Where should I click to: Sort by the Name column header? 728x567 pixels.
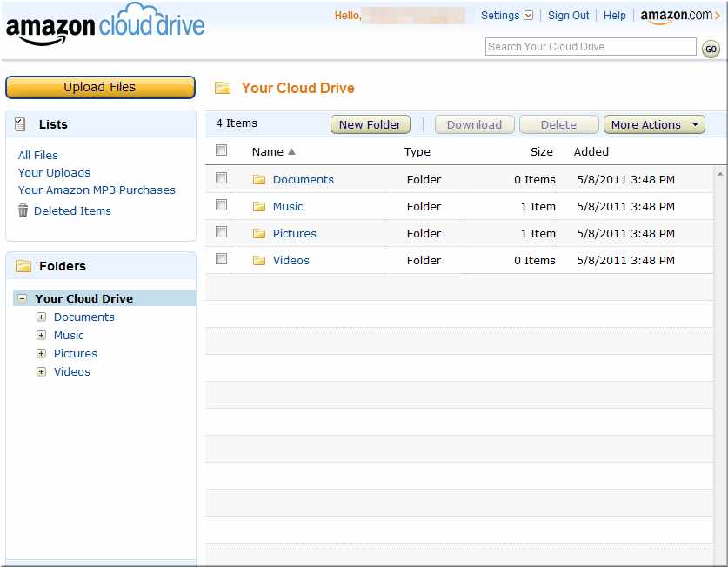click(267, 152)
